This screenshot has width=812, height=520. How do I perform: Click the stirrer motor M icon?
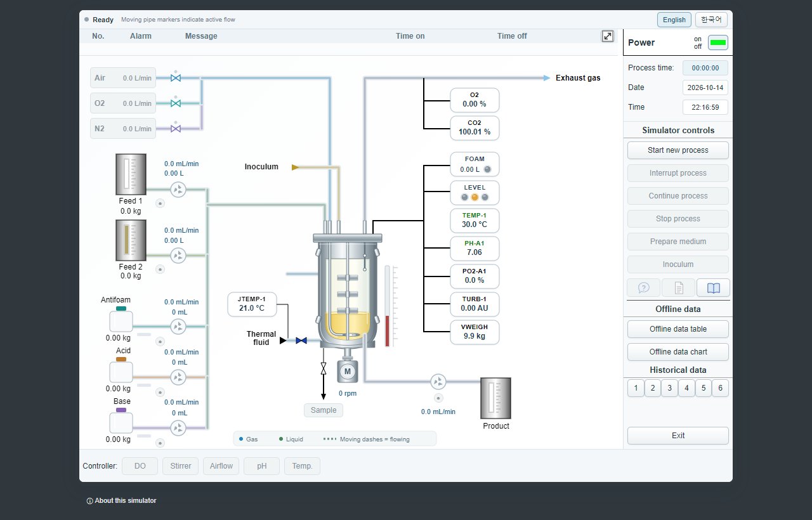click(x=347, y=372)
